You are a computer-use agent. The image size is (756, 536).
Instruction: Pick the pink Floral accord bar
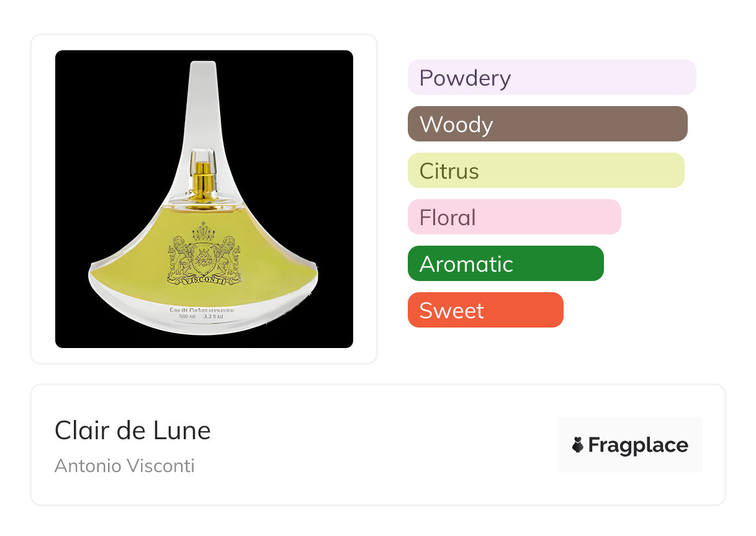tap(514, 217)
